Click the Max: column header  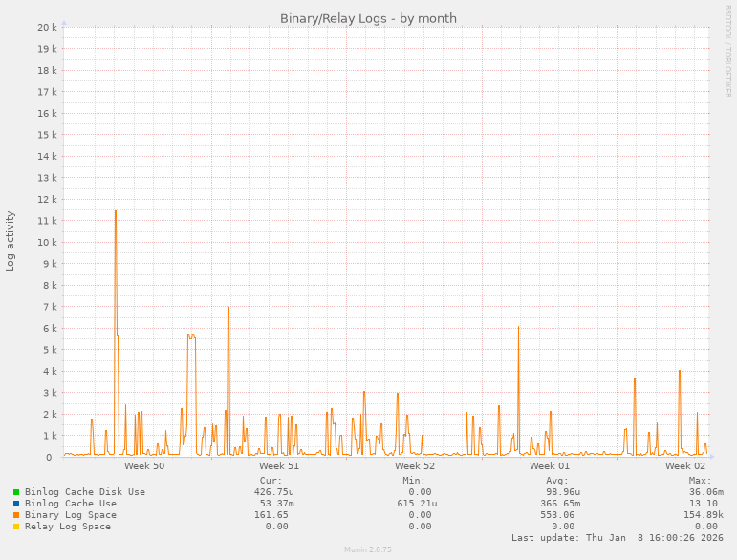[x=701, y=481]
